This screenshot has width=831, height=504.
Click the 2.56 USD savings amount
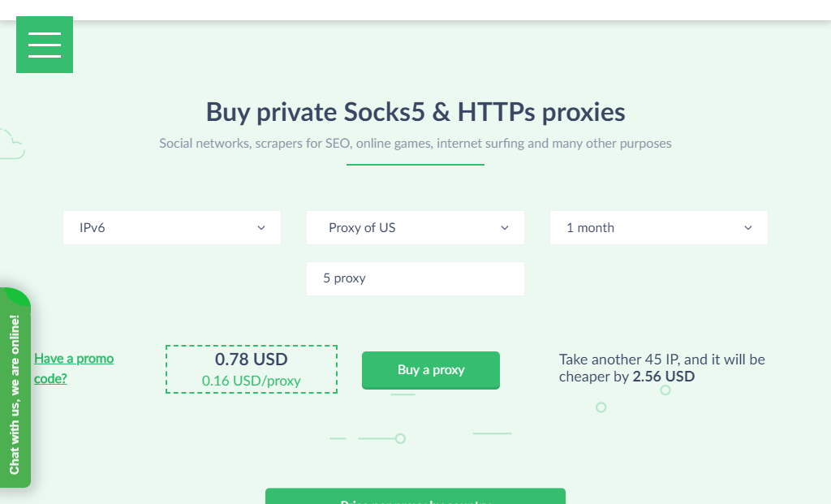coord(664,377)
